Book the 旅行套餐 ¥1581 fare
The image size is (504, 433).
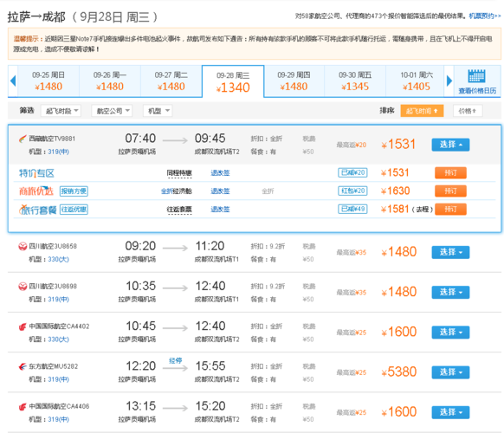pos(450,210)
